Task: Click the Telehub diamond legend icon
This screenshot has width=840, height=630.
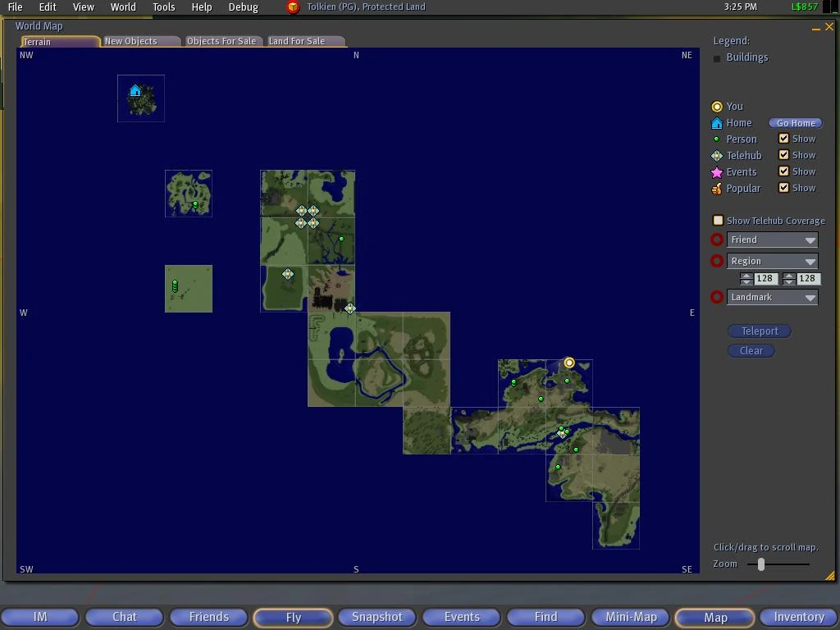Action: click(717, 155)
